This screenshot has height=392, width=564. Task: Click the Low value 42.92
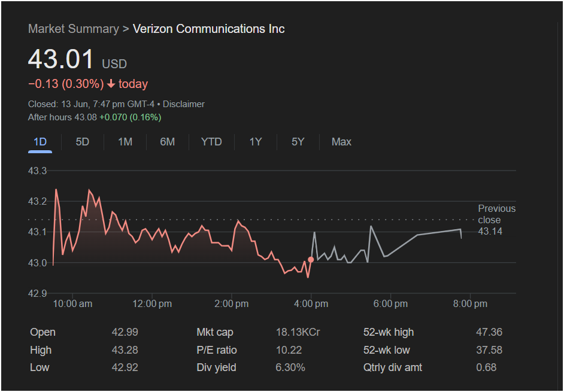click(125, 367)
